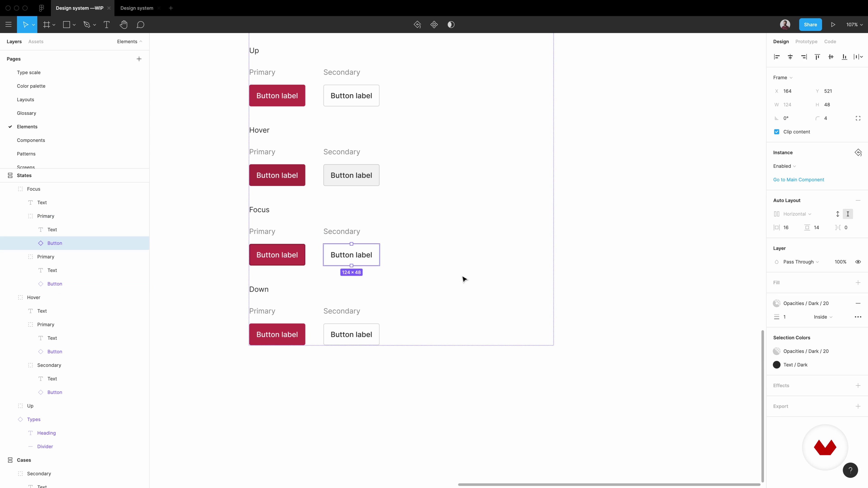The height and width of the screenshot is (488, 868).
Task: Select the Frame tool
Action: pos(47,25)
